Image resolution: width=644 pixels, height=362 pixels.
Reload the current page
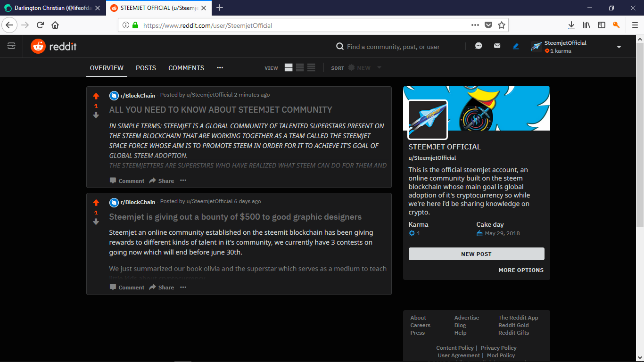coord(40,25)
